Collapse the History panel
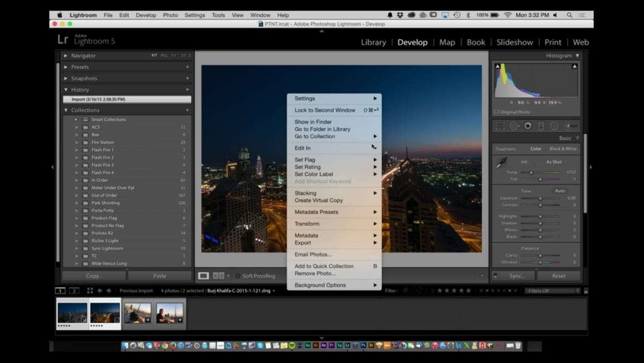 66,90
